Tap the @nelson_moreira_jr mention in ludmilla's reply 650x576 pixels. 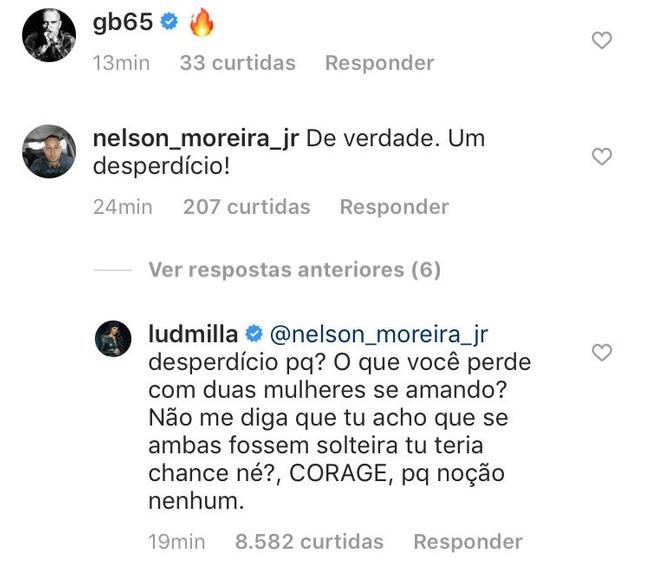point(379,334)
